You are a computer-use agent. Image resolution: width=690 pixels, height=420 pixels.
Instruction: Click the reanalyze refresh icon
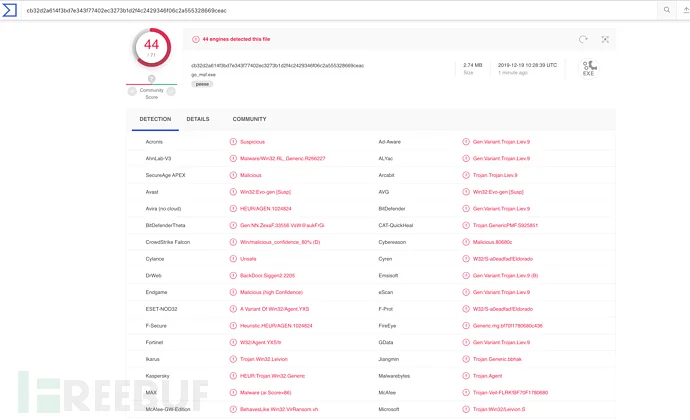point(583,39)
